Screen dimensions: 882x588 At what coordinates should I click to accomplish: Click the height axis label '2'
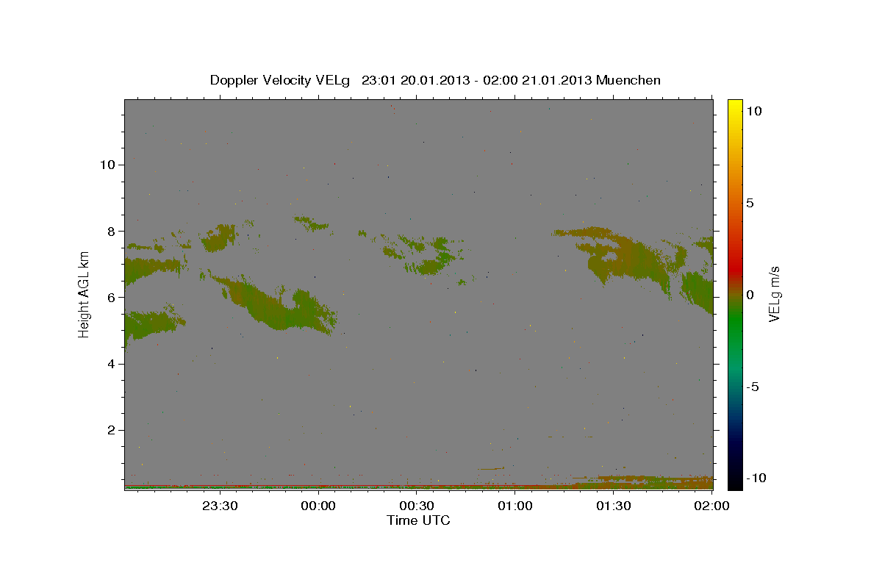pos(111,430)
